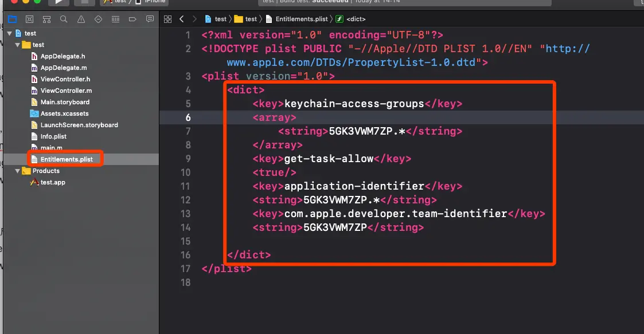Select Entitlements.plist in navigator

tap(66, 159)
